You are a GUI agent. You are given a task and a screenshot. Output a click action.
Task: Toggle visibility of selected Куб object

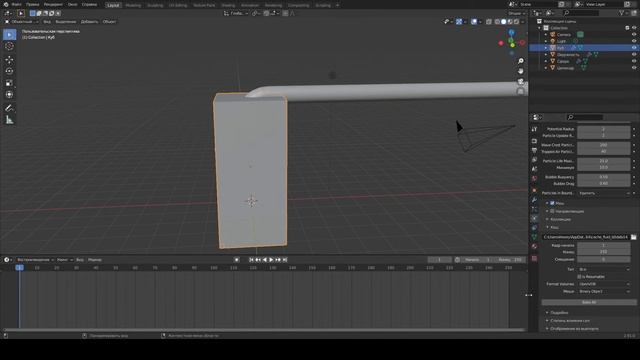tap(634, 48)
